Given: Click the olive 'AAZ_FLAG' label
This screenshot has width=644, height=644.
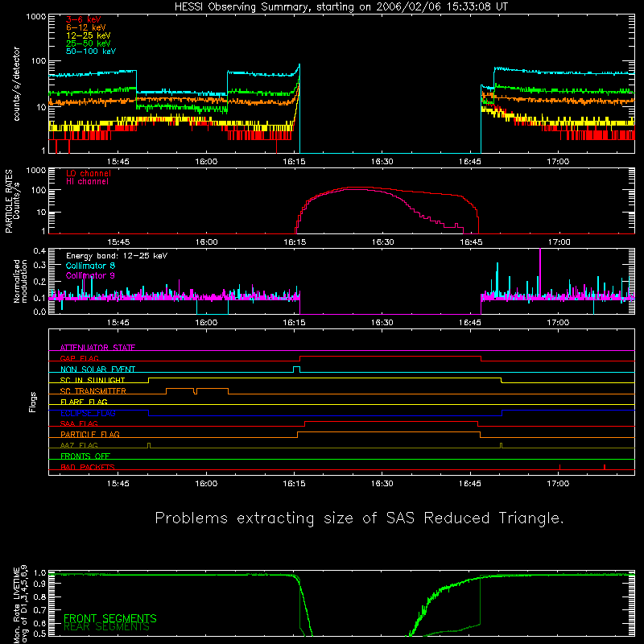Looking at the screenshot, I should [79, 445].
